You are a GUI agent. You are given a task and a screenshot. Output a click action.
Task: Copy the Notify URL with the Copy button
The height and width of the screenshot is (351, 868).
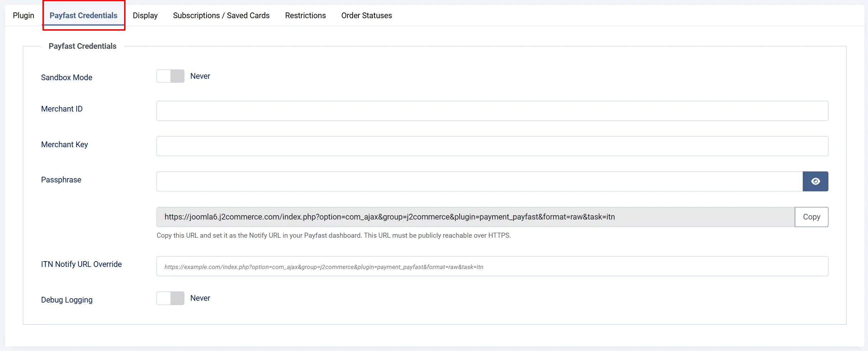pos(811,217)
